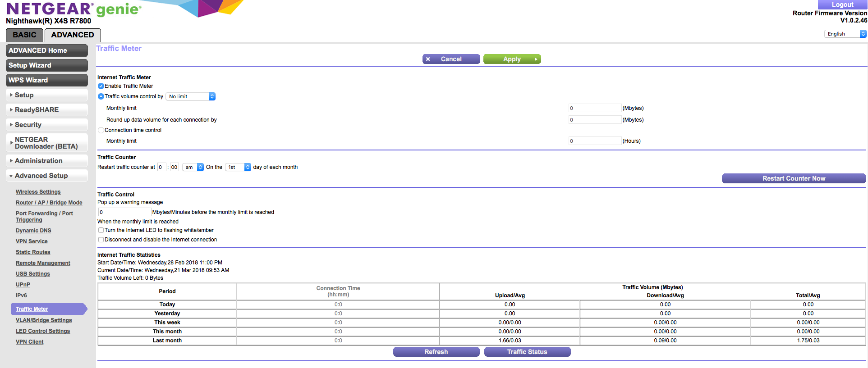Open Dynamic DNS link
Screen dimensions: 868x368
(x=33, y=231)
